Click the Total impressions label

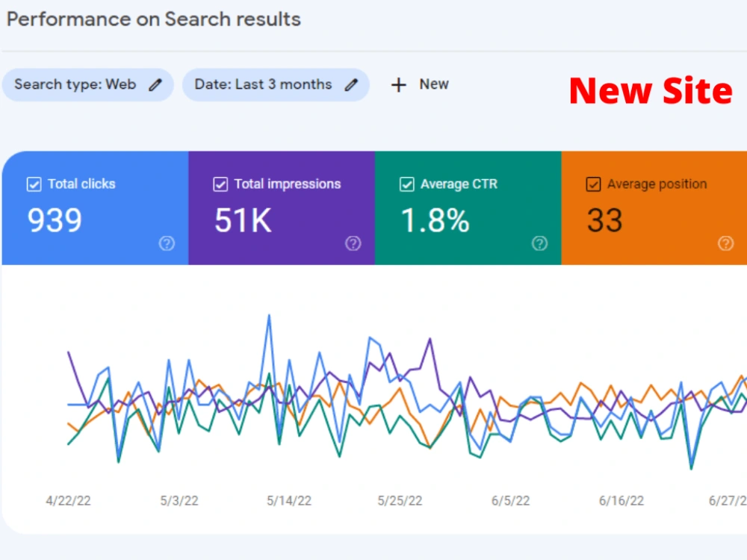(288, 184)
